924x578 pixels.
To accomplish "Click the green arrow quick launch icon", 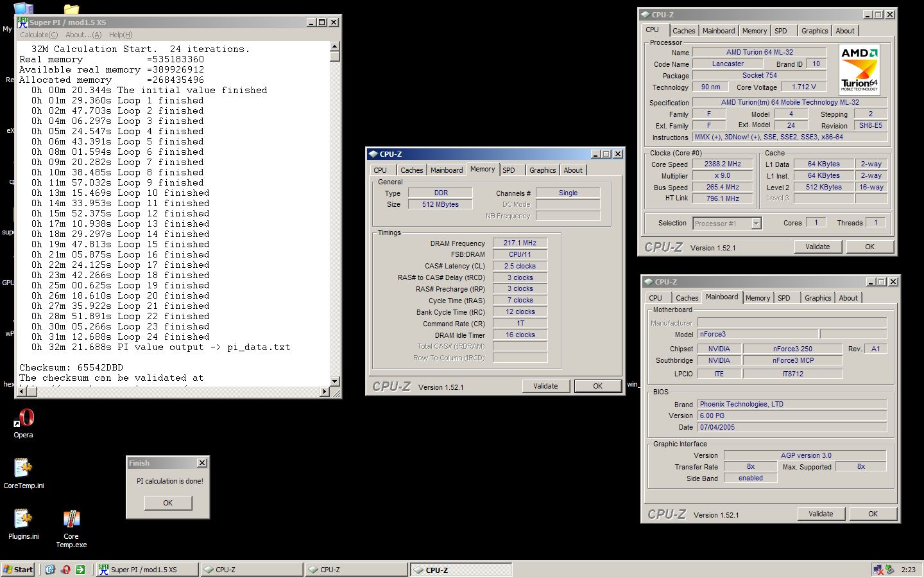I will [80, 570].
